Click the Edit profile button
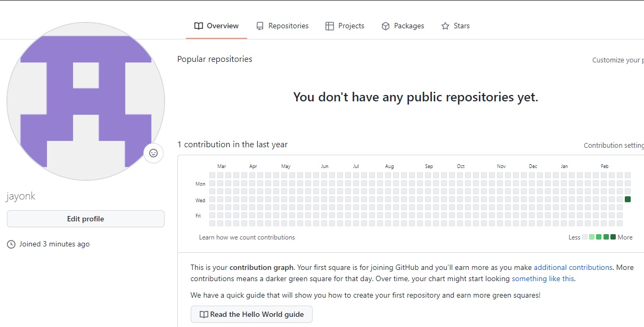Viewport: 644px width, 327px height. click(x=86, y=219)
